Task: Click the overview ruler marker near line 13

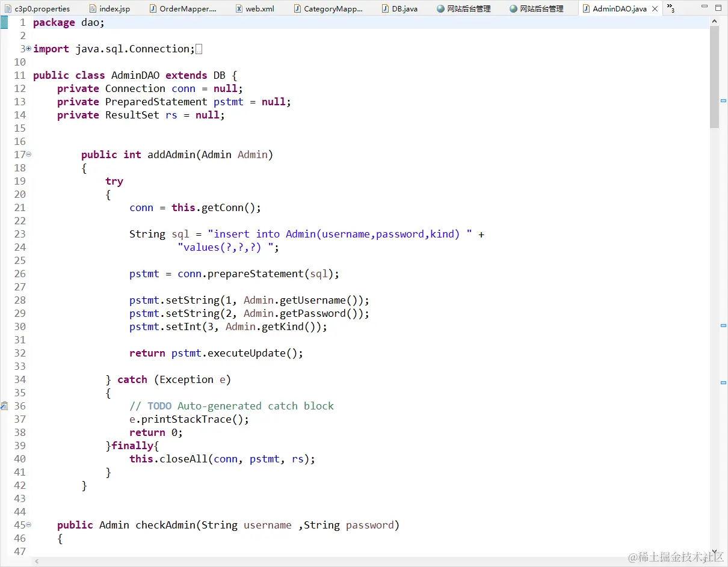Action: pos(723,100)
